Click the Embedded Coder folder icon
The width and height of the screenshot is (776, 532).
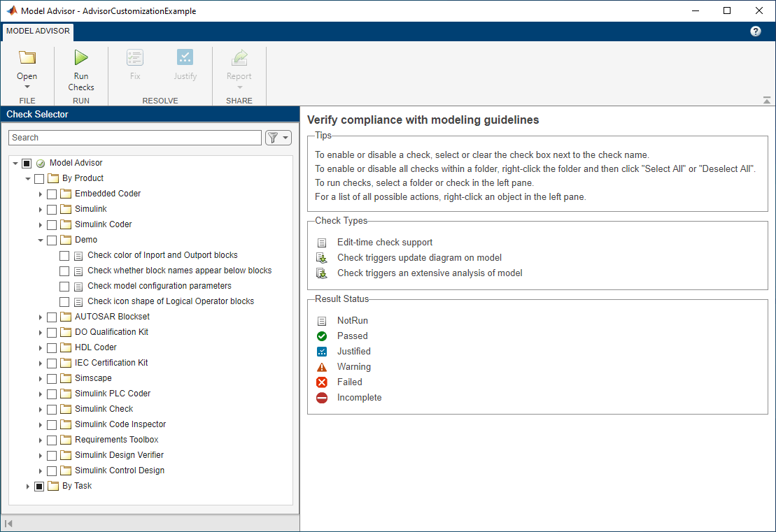(66, 194)
